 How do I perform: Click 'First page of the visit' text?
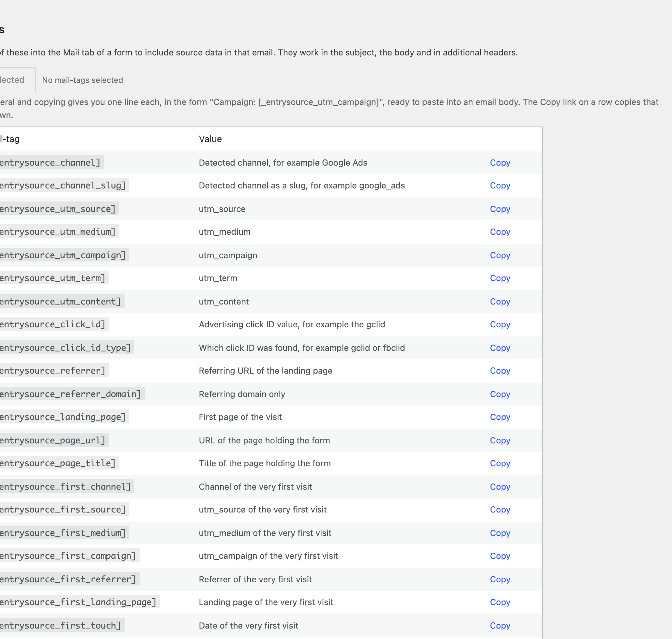[240, 417]
